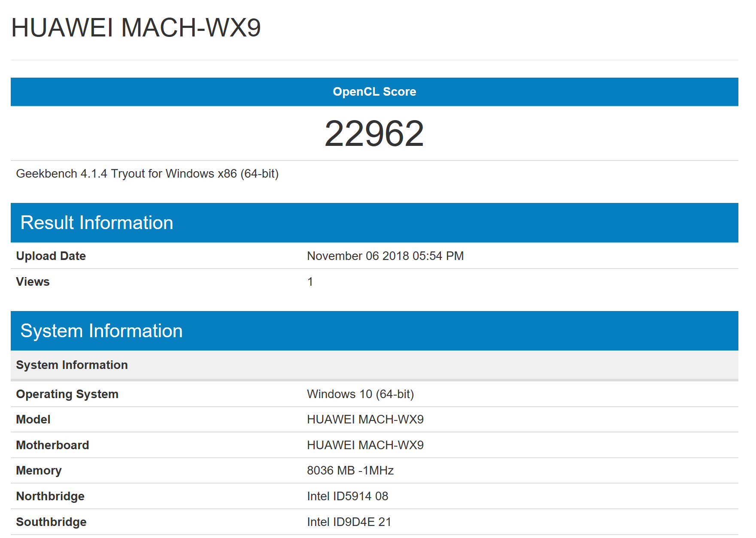Viewport: 756px width, 538px height.
Task: Click the Memory row label
Action: pyautogui.click(x=39, y=471)
